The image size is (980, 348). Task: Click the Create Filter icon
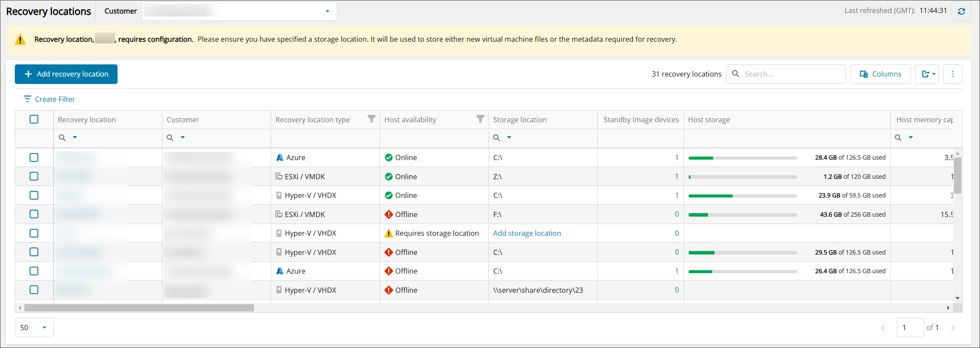[27, 99]
